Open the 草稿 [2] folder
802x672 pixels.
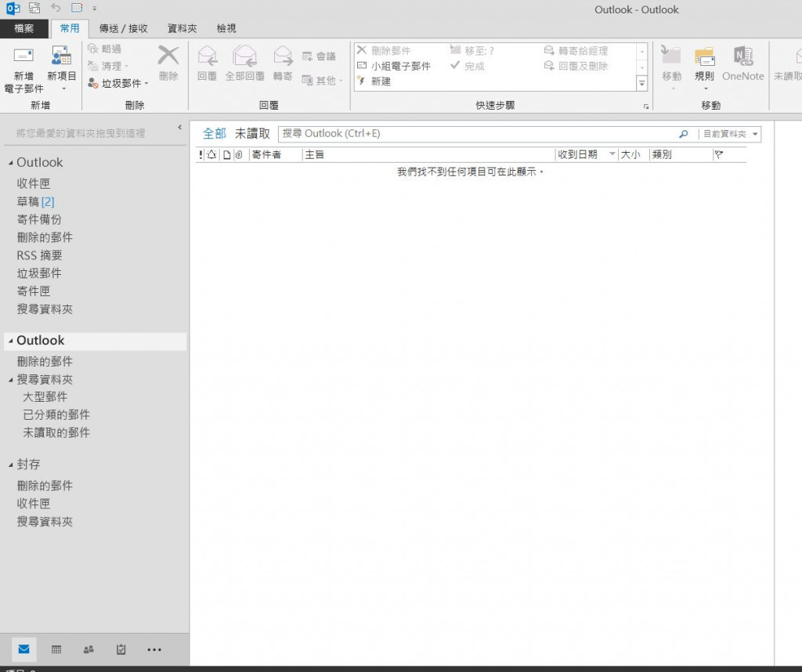pos(35,201)
